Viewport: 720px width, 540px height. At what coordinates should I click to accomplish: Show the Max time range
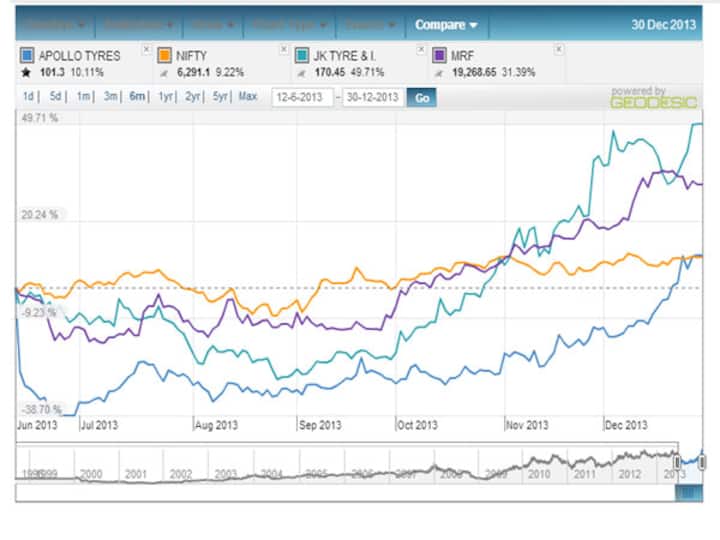[x=248, y=97]
